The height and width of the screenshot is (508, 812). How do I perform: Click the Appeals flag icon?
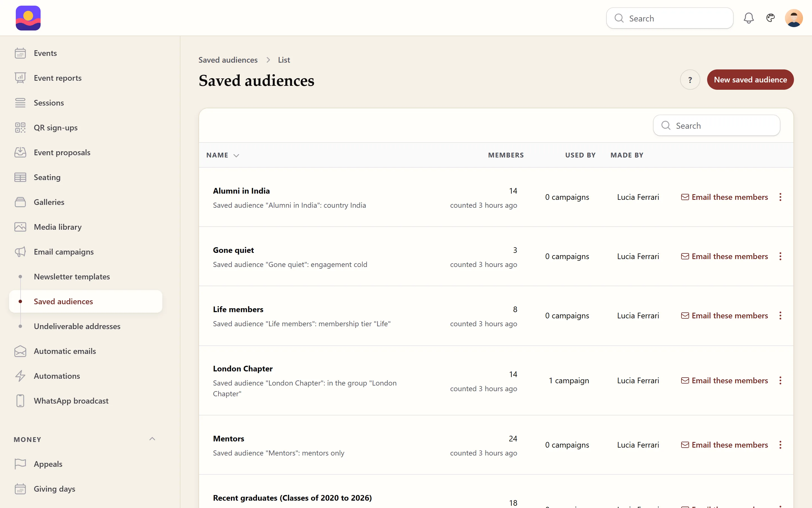[x=20, y=464]
